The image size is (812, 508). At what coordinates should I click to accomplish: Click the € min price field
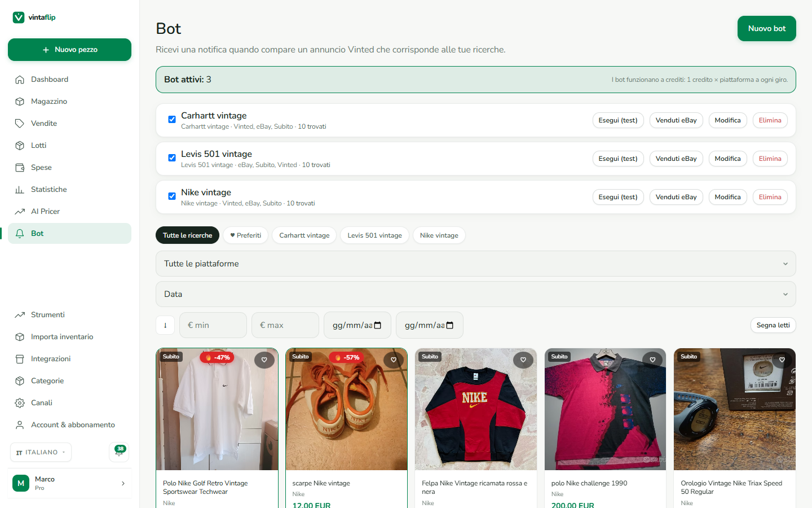pos(213,325)
